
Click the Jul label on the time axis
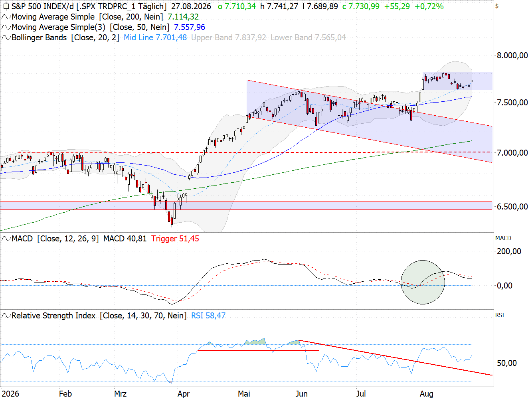click(x=361, y=394)
